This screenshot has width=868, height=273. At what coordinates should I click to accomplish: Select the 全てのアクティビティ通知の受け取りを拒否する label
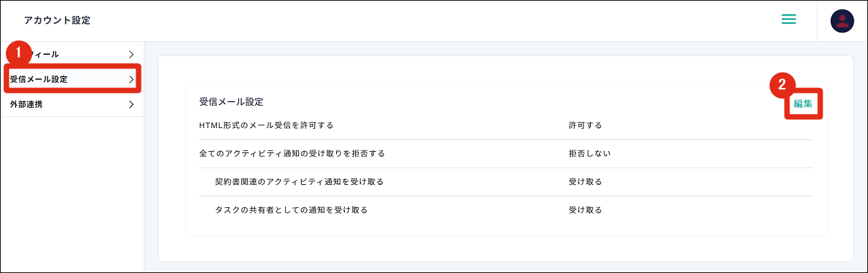pyautogui.click(x=292, y=154)
